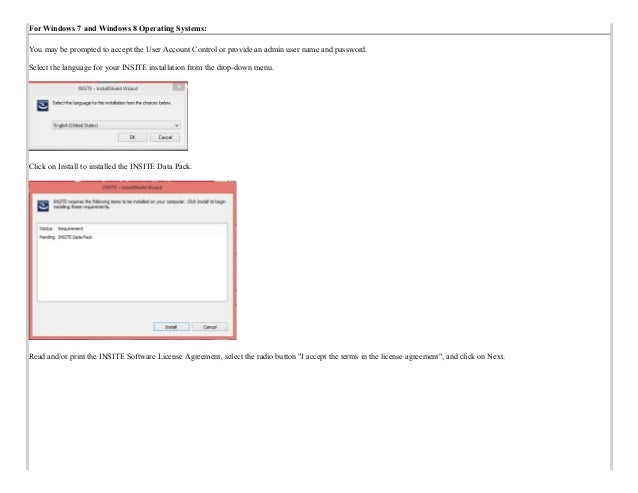
Task: Close the language selection wizard window
Action: click(178, 87)
